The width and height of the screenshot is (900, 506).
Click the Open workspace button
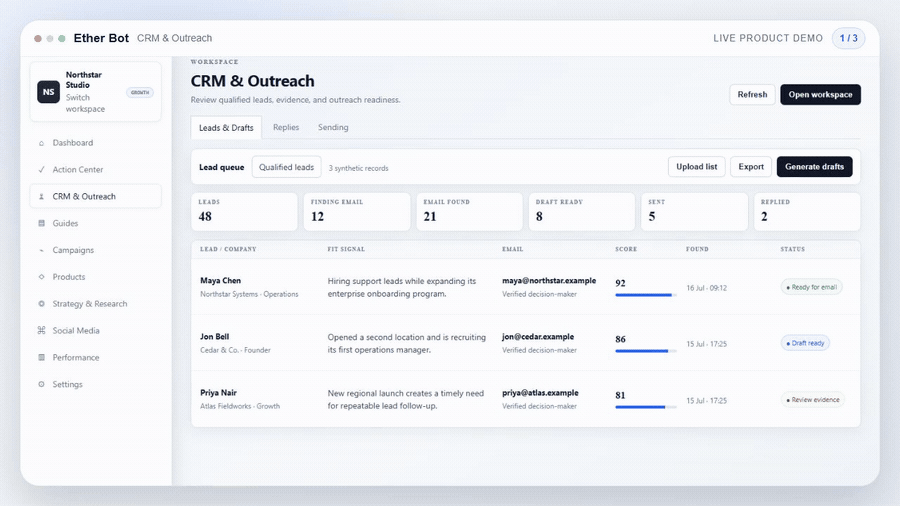pyautogui.click(x=820, y=95)
